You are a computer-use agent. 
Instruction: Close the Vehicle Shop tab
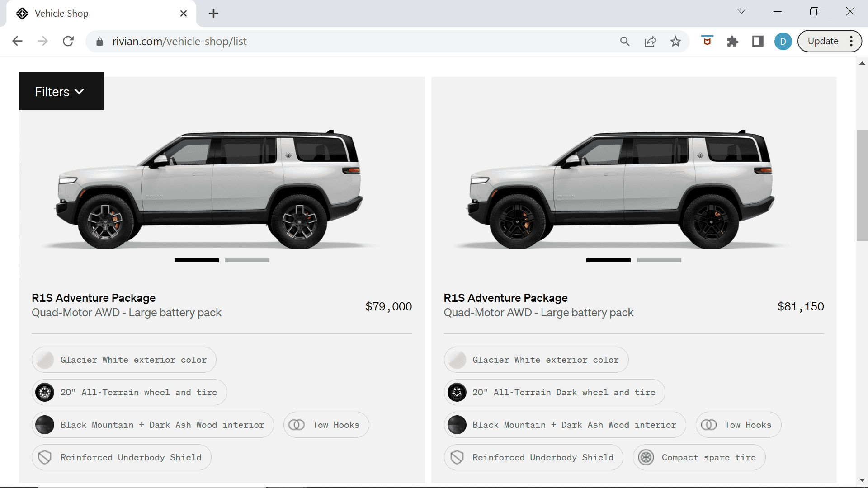pyautogui.click(x=184, y=14)
